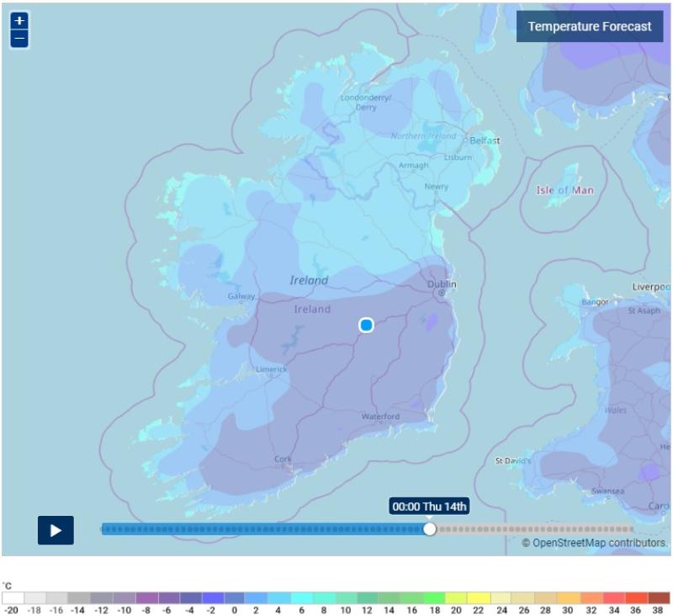Screen dimensions: 673x616
Task: Select Galway on the map
Action: pyautogui.click(x=241, y=296)
